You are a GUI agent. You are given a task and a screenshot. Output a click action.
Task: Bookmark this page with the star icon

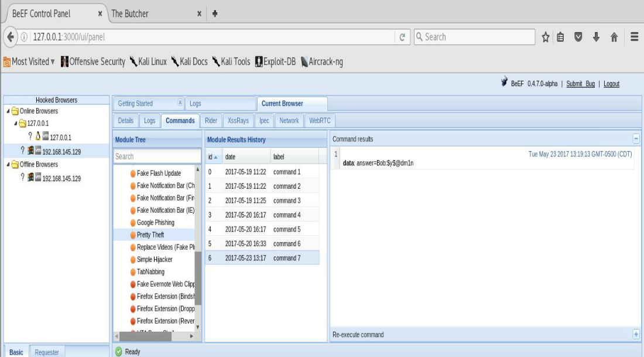pyautogui.click(x=546, y=37)
